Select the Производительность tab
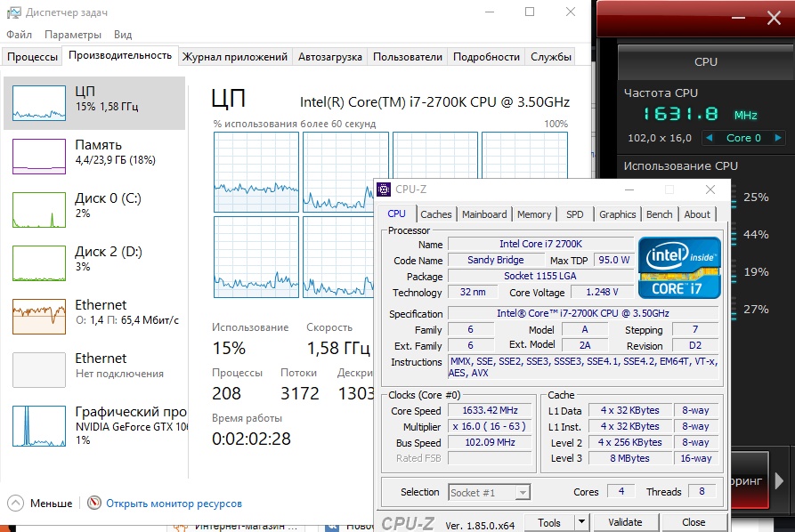Screen dimensions: 795x532 (120, 55)
